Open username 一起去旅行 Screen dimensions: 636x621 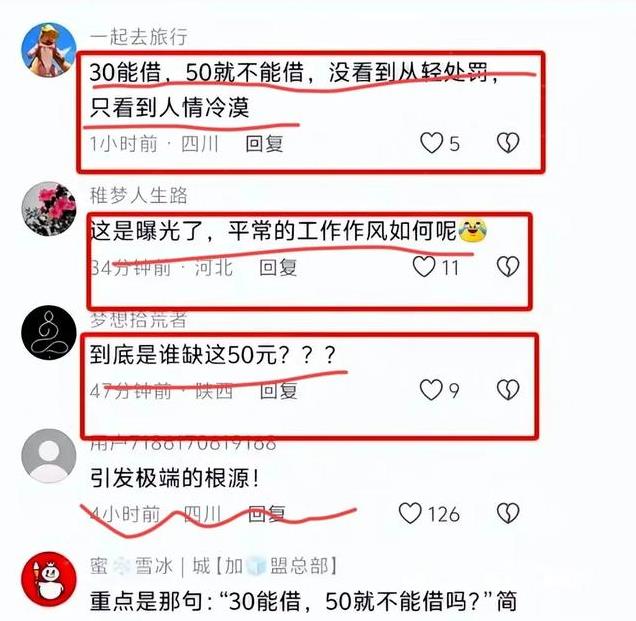[x=139, y=37]
